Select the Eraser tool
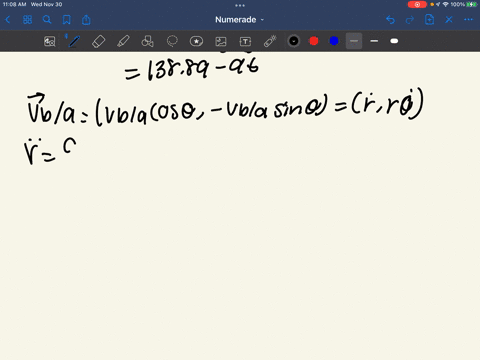 [x=98, y=41]
